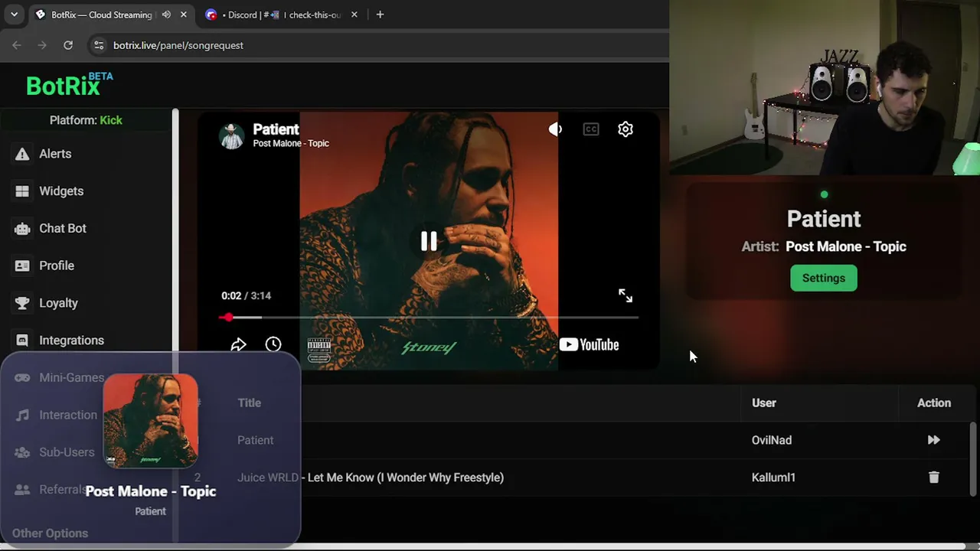Add the video to Watch Later

click(x=273, y=344)
